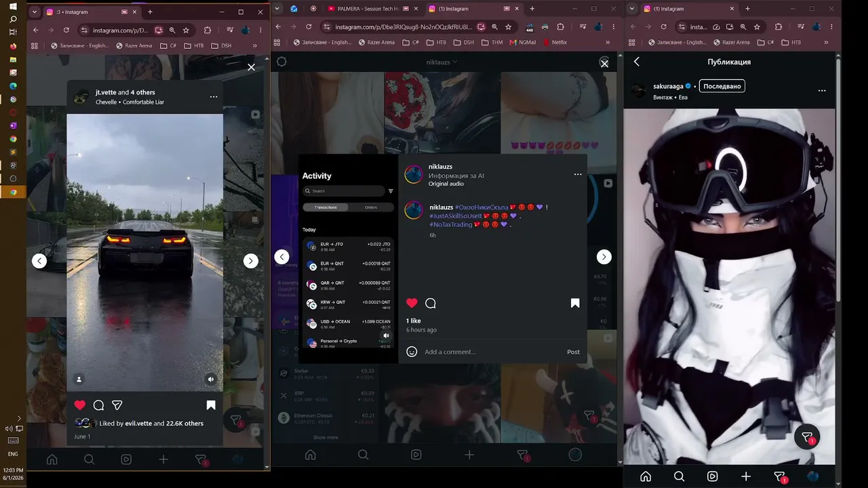The image size is (868, 488).
Task: Comment on the niklauzs post via speech bubble
Action: click(x=430, y=303)
